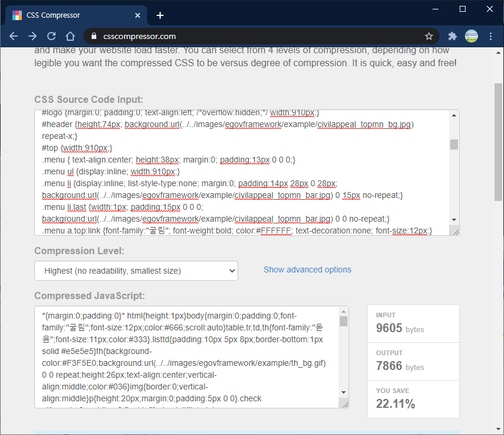Click the '.menu a.top:link' source line
This screenshot has height=435, width=504.
click(x=237, y=231)
